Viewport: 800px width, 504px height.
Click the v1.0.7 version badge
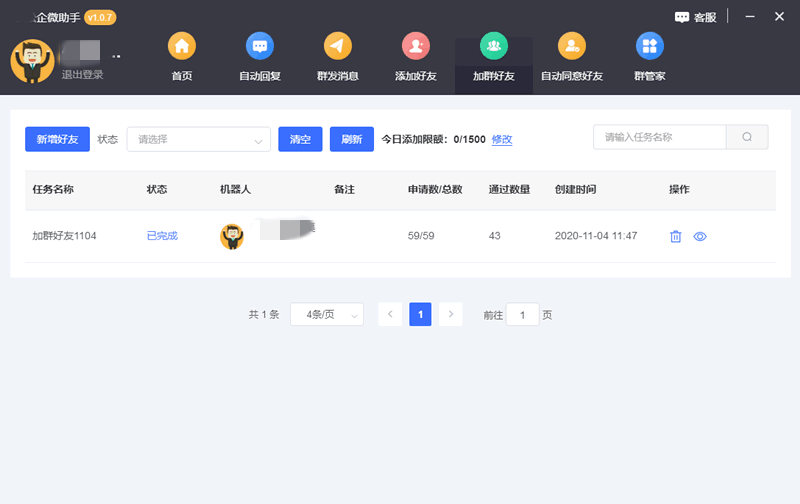click(x=100, y=17)
